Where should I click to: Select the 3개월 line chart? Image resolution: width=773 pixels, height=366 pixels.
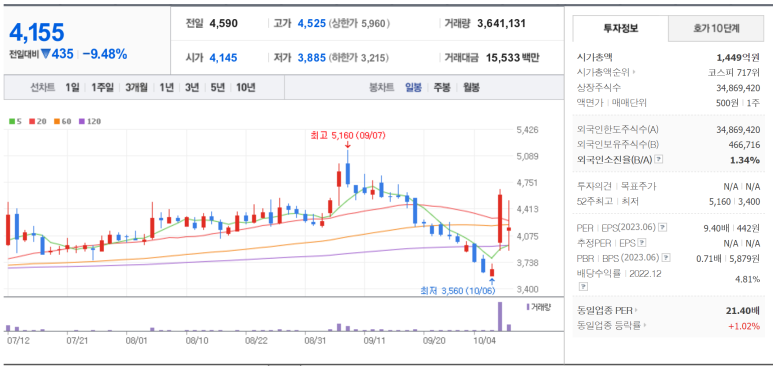[136, 88]
